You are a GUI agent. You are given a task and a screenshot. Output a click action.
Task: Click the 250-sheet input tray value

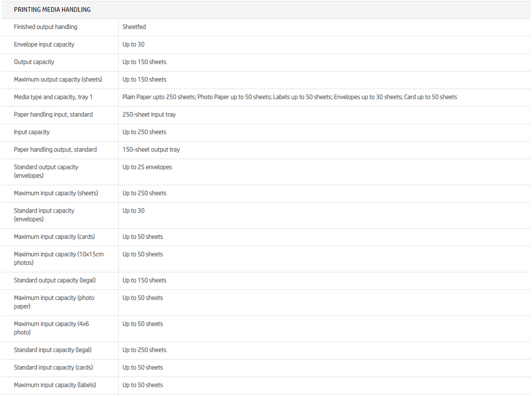point(149,115)
